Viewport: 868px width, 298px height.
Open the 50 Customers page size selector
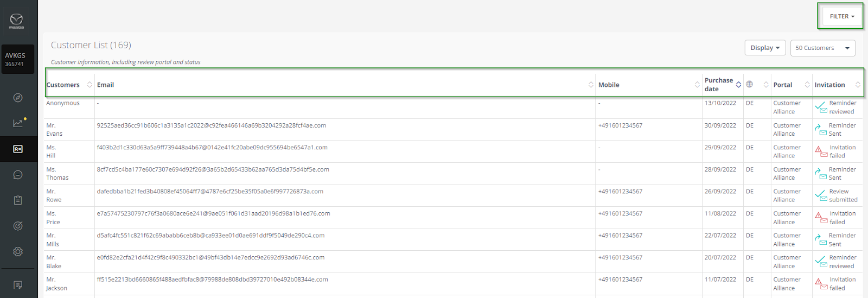tap(822, 48)
